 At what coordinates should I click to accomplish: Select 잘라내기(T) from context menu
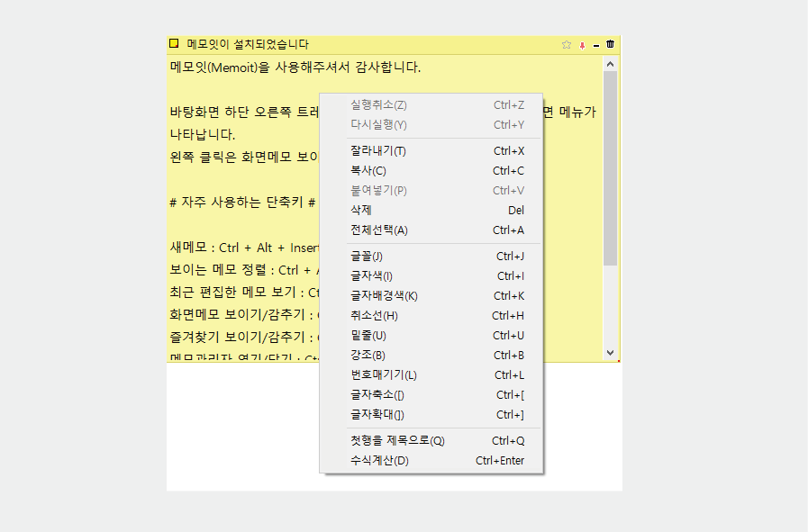[x=431, y=151]
